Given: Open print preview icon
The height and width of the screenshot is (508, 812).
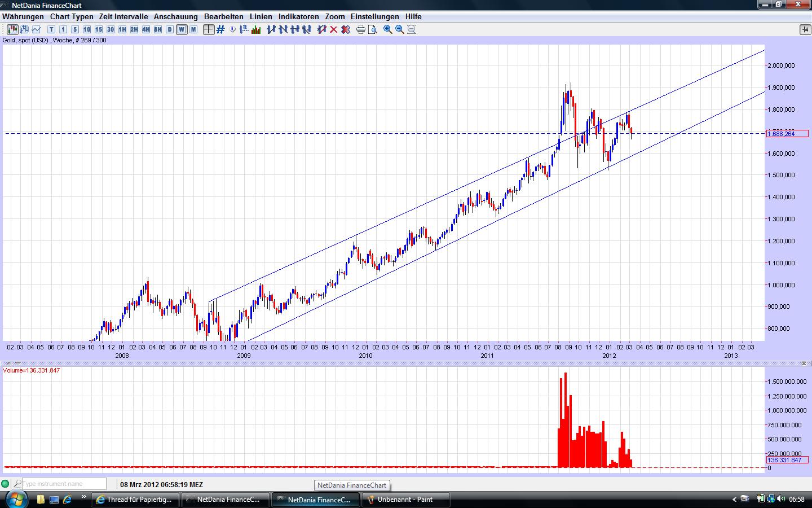Looking at the screenshot, I should [373, 29].
